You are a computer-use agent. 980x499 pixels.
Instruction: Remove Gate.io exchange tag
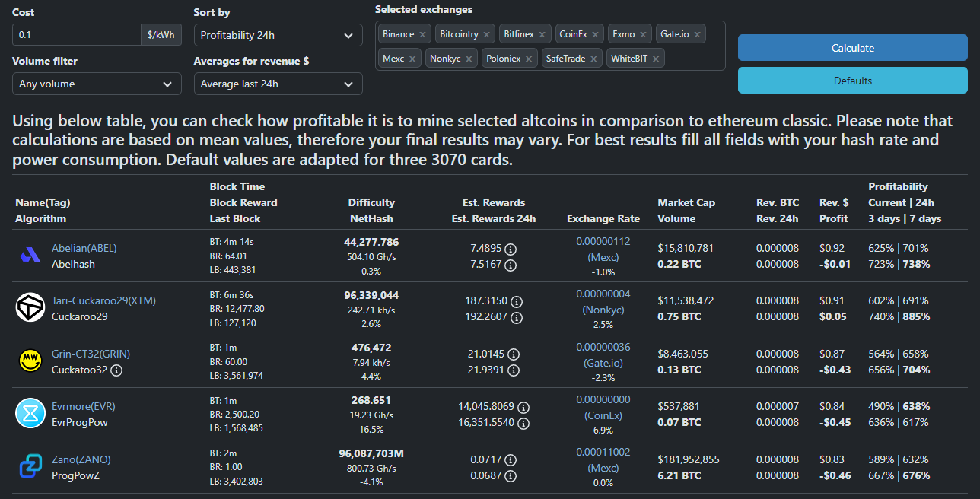(x=697, y=34)
